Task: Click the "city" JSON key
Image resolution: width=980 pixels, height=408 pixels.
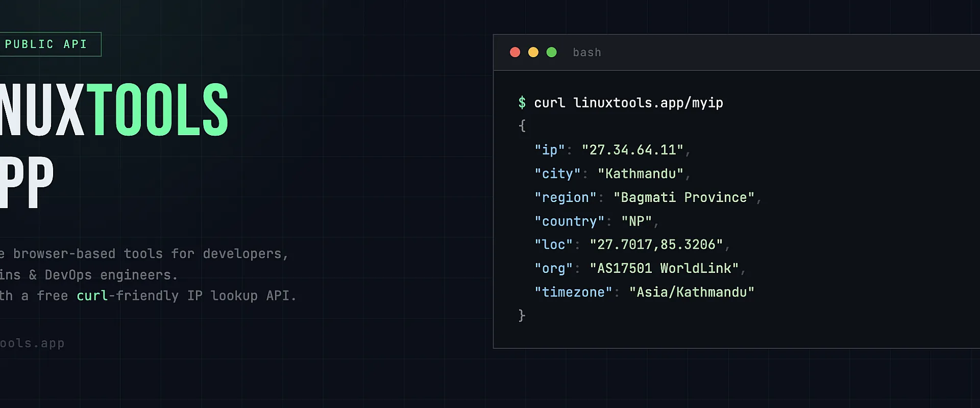Action: tap(557, 174)
